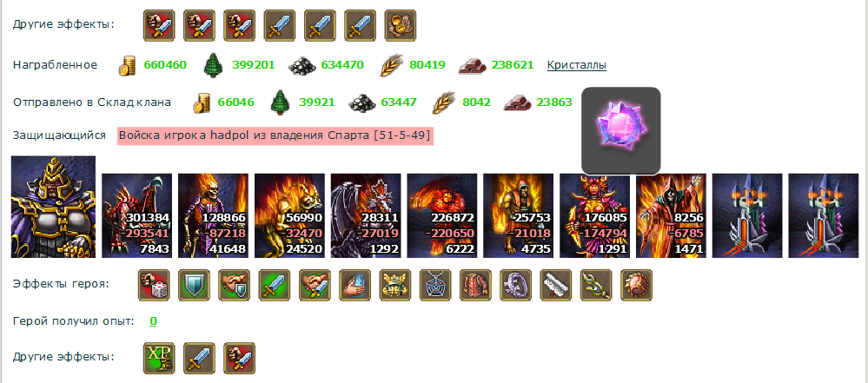
Task: Click the unit thumbnail with 226872 troops
Action: coord(442,216)
